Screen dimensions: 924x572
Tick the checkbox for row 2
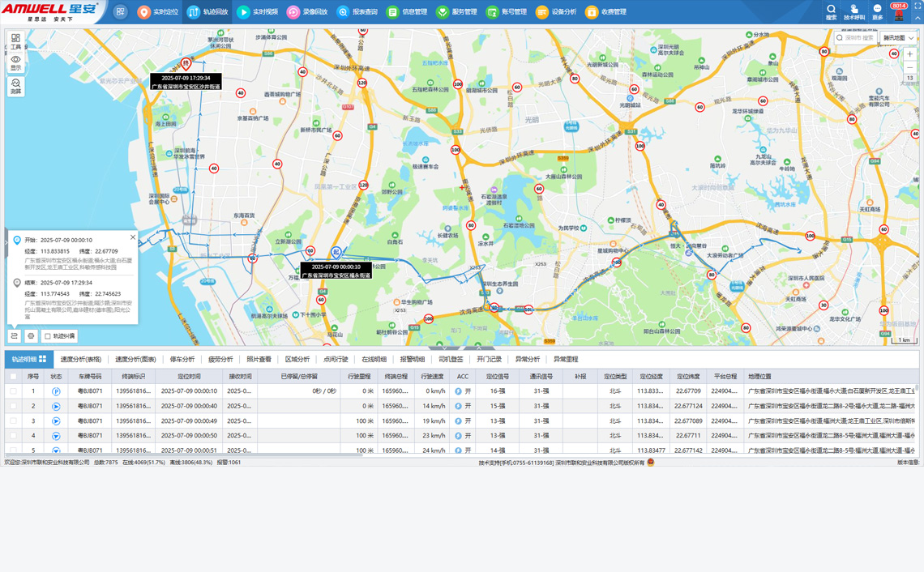pyautogui.click(x=13, y=406)
